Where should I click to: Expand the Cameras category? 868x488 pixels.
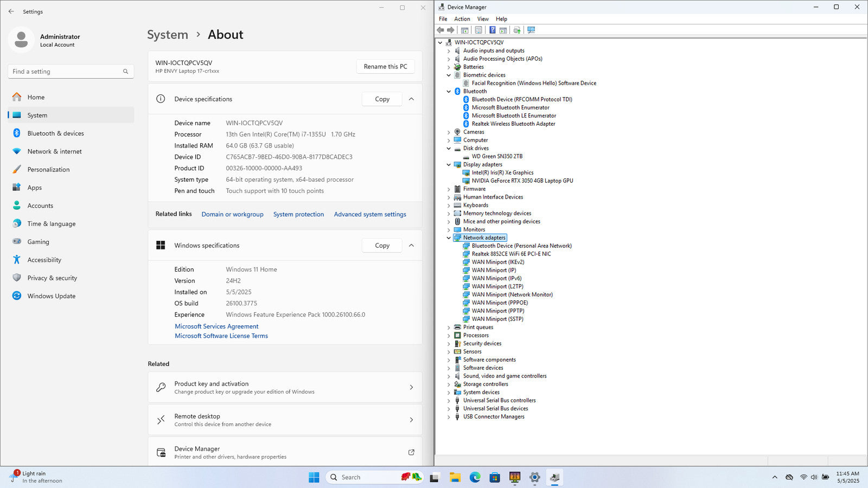pyautogui.click(x=449, y=132)
